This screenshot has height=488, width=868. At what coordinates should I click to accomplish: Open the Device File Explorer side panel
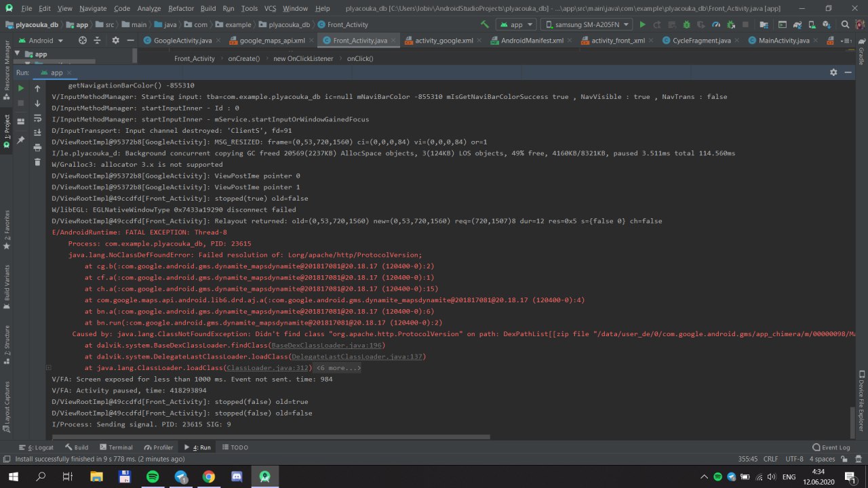tap(861, 401)
